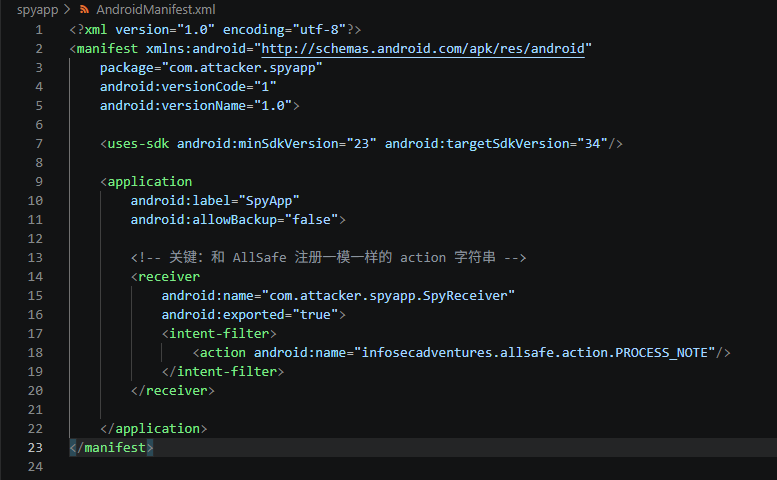The image size is (777, 480).
Task: Click the opening application tag
Action: [146, 182]
